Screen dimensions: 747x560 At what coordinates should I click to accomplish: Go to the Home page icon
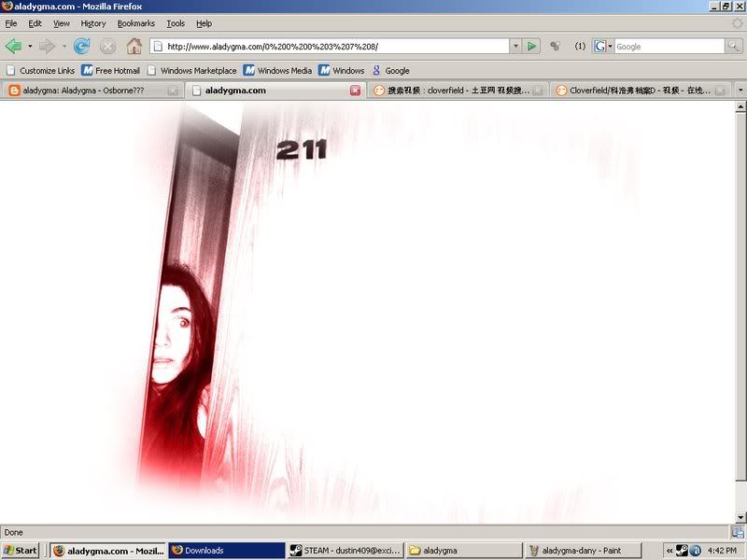[134, 46]
